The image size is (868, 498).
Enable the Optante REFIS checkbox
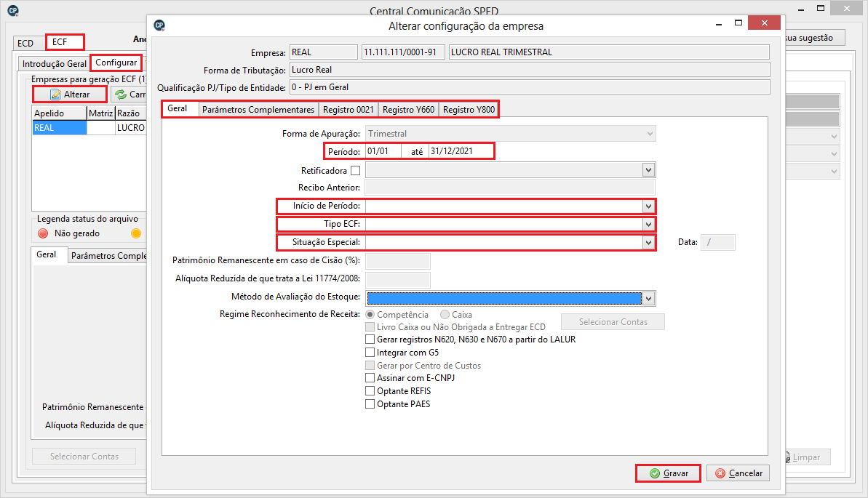tap(370, 391)
